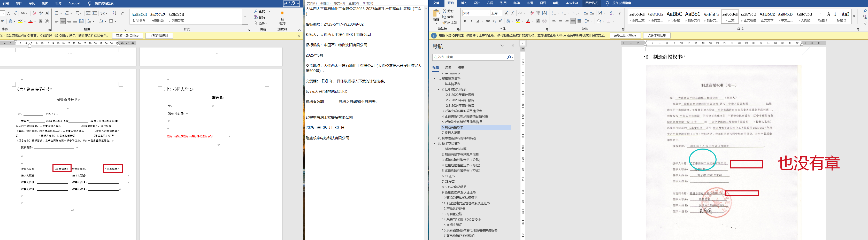Open font name box 宋体 dropdown
Image resolution: width=868 pixels, height=240 pixels.
[x=488, y=13]
